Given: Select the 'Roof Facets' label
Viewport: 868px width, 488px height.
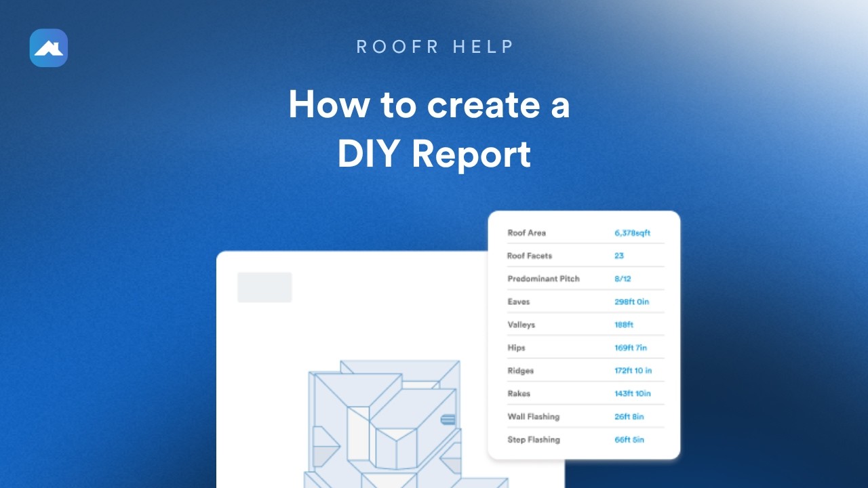Looking at the screenshot, I should 530,256.
